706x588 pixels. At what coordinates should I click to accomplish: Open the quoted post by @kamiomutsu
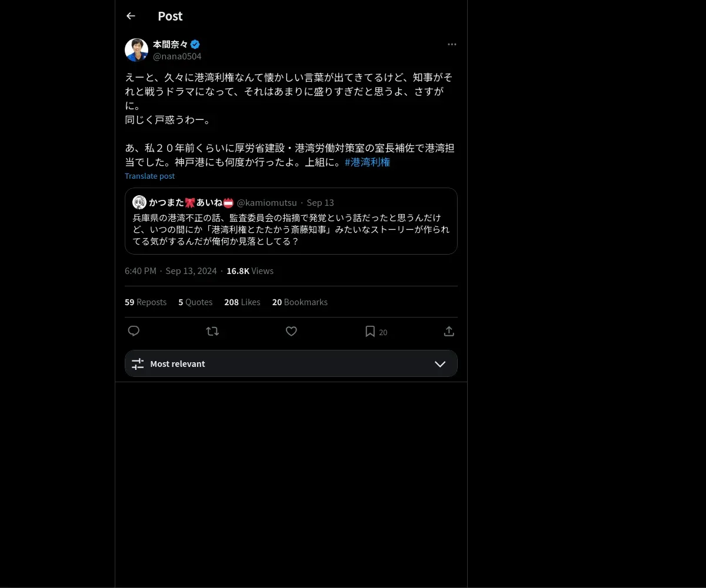[291, 221]
